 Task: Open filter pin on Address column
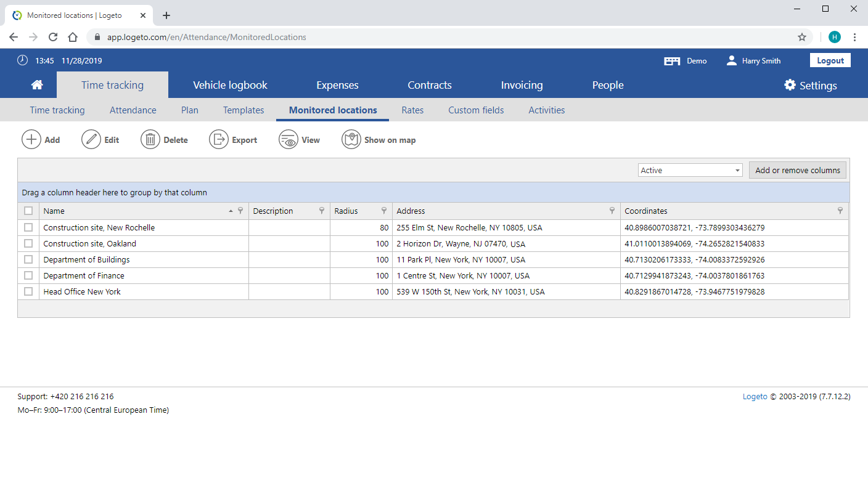[612, 211]
